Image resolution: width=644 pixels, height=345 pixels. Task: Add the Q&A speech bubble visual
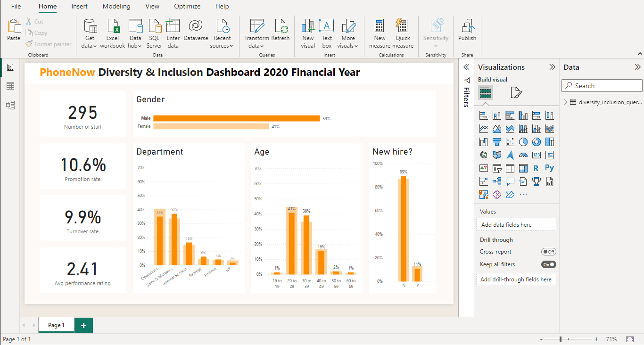pos(510,181)
